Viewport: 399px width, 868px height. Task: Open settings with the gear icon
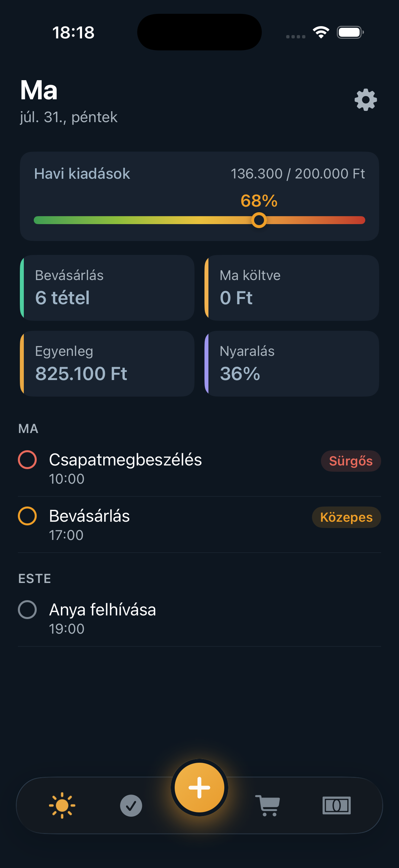click(x=366, y=100)
